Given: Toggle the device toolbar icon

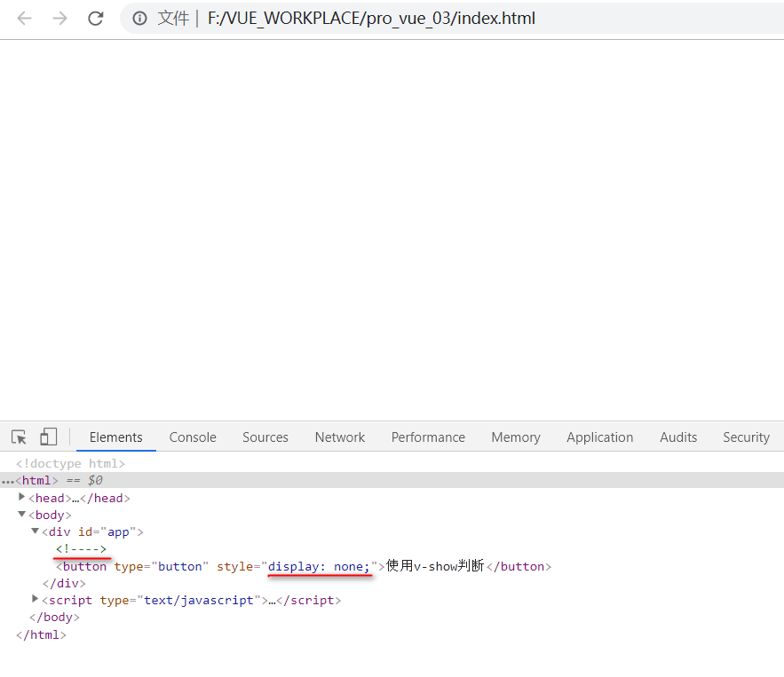Looking at the screenshot, I should pos(48,437).
